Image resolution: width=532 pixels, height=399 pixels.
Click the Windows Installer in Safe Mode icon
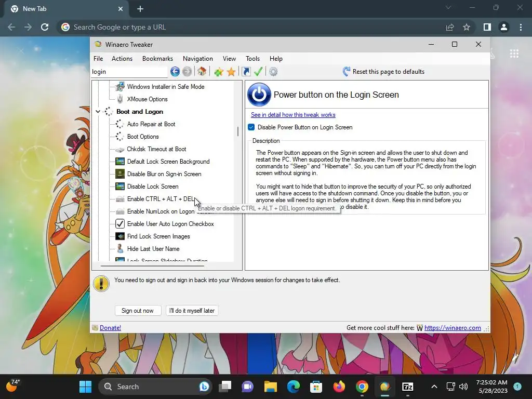pyautogui.click(x=120, y=87)
